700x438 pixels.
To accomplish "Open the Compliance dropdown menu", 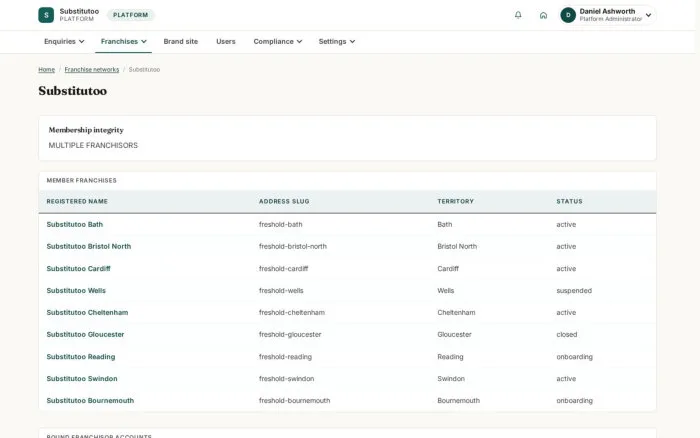I will (x=278, y=42).
